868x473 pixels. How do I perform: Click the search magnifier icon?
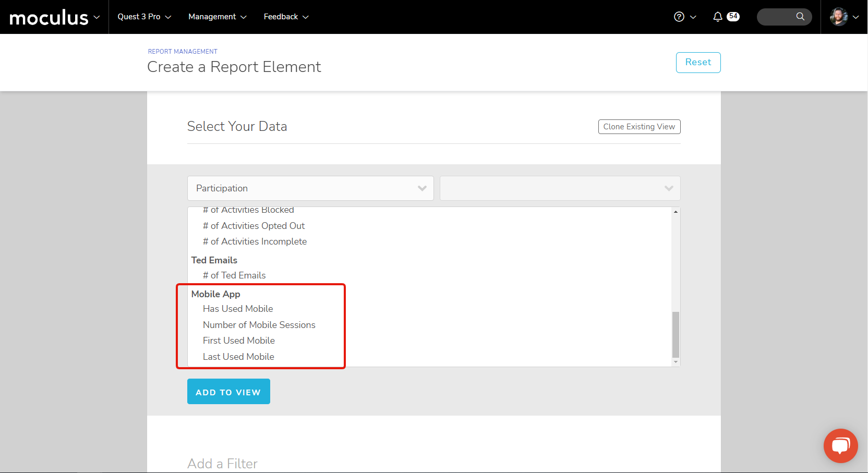click(x=800, y=17)
